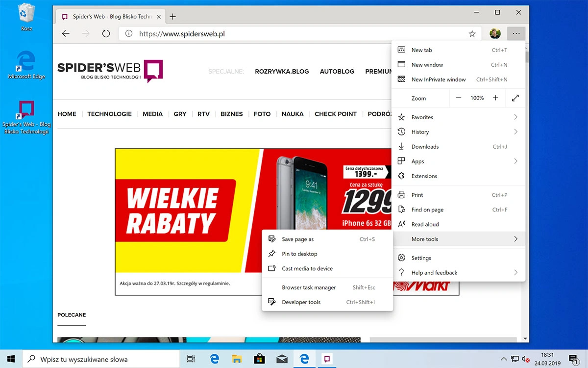Expand the Favorites submenu
The width and height of the screenshot is (588, 368).
point(515,117)
